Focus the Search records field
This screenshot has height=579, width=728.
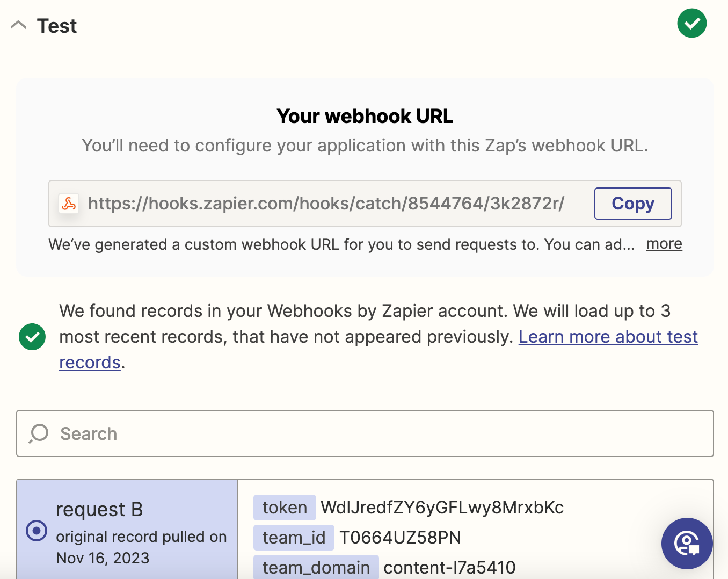(365, 433)
